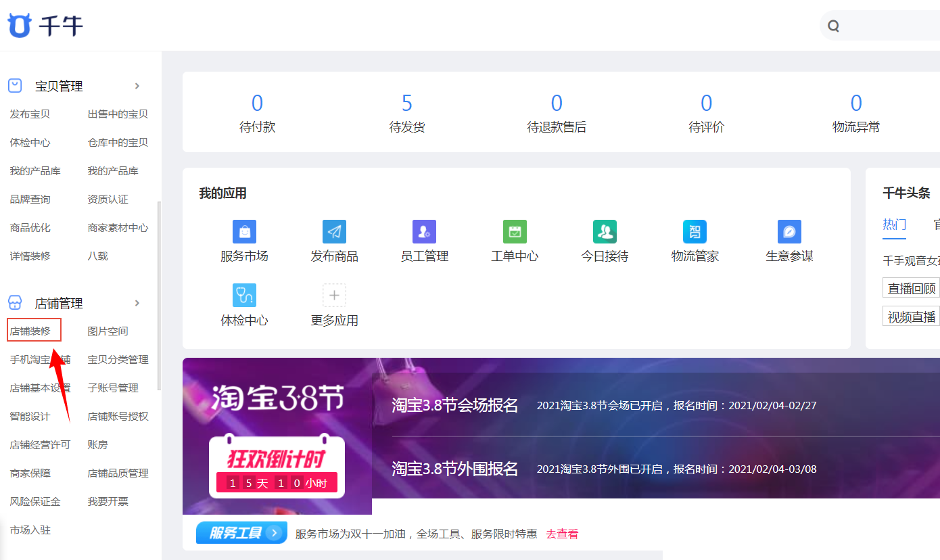Image resolution: width=940 pixels, height=560 pixels.
Task: Click the 千手观音 headline text
Action: (x=911, y=260)
